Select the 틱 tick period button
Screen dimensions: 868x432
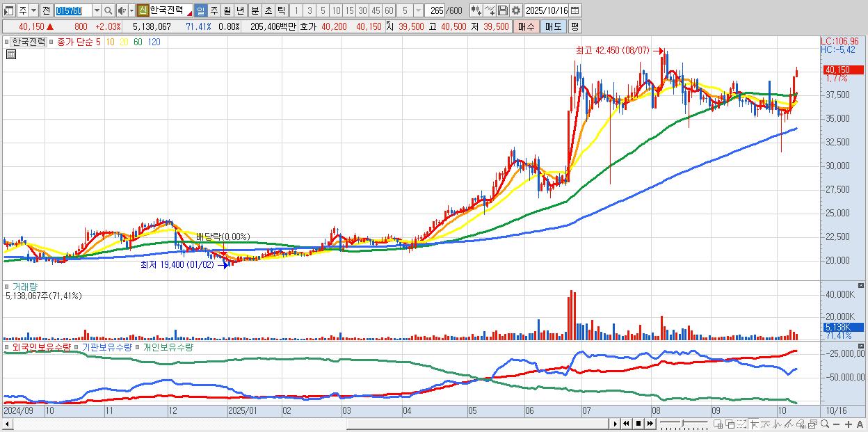pos(281,10)
